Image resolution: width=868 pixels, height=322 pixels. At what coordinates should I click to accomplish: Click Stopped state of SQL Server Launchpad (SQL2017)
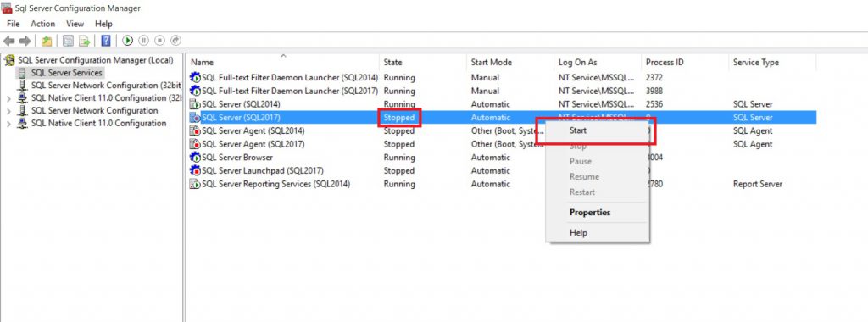click(399, 170)
